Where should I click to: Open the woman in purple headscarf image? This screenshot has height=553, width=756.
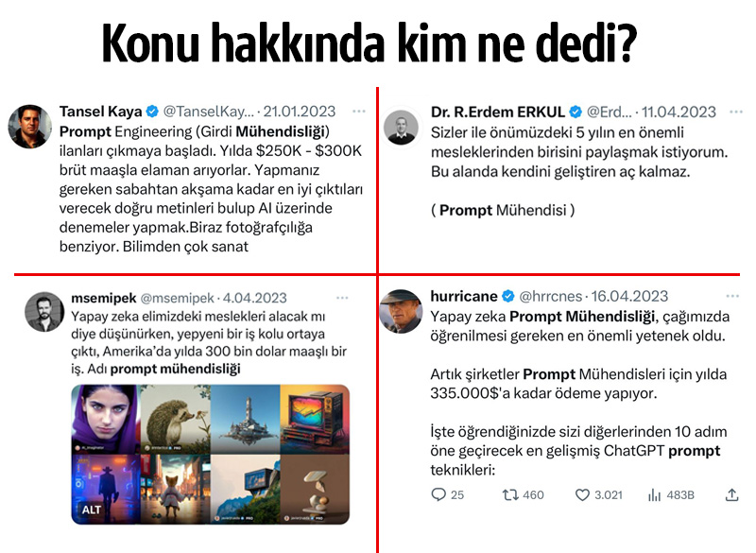(x=106, y=419)
